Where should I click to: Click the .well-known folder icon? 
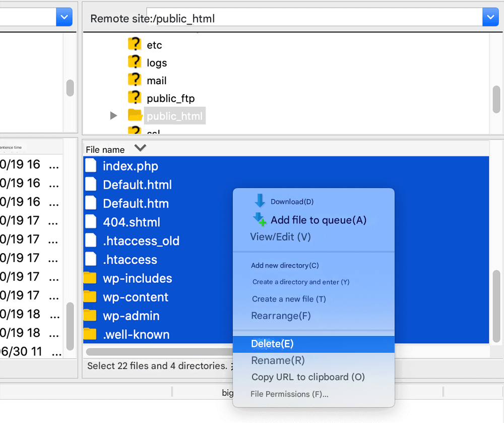pyautogui.click(x=90, y=334)
